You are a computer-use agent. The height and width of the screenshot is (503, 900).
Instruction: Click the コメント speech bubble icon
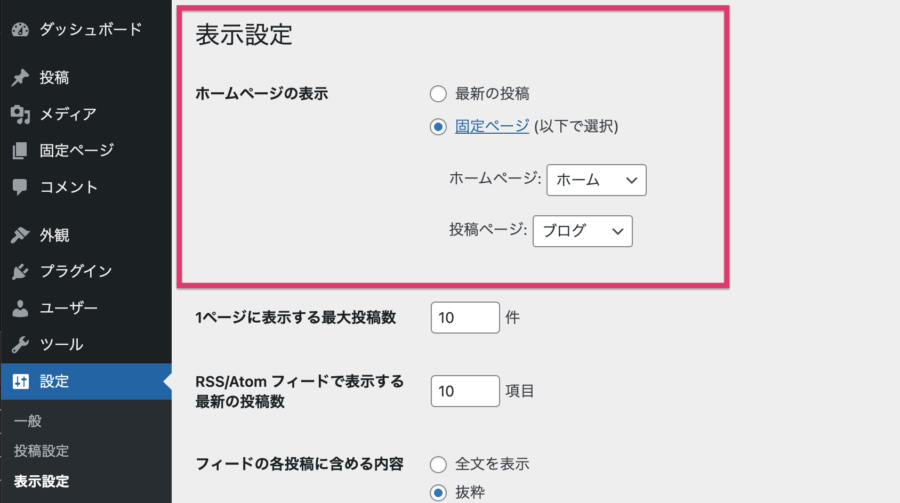pos(20,187)
